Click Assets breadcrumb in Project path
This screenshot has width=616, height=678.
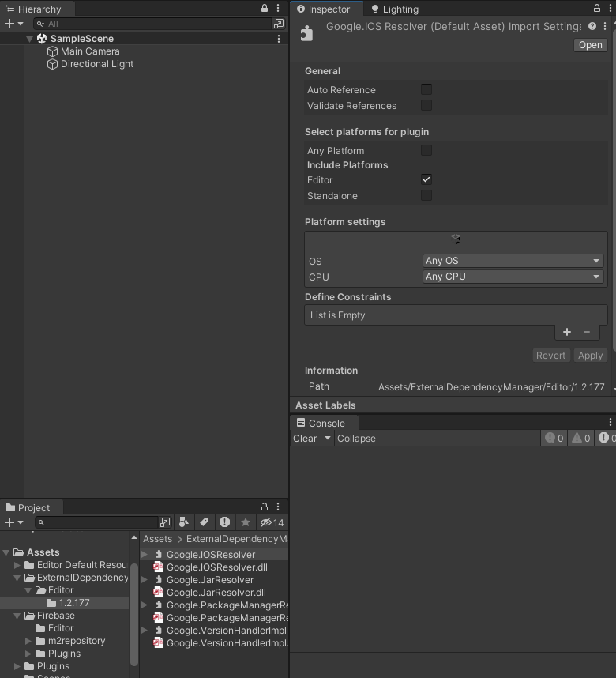[157, 539]
